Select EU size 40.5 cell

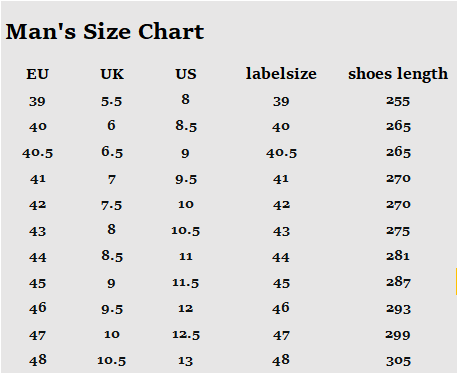pos(38,153)
